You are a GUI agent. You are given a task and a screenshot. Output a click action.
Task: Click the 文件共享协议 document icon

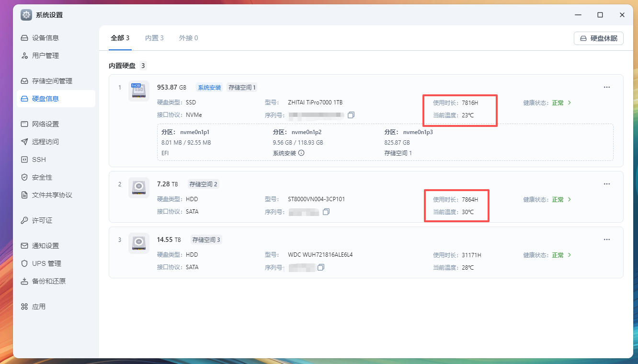pos(24,195)
